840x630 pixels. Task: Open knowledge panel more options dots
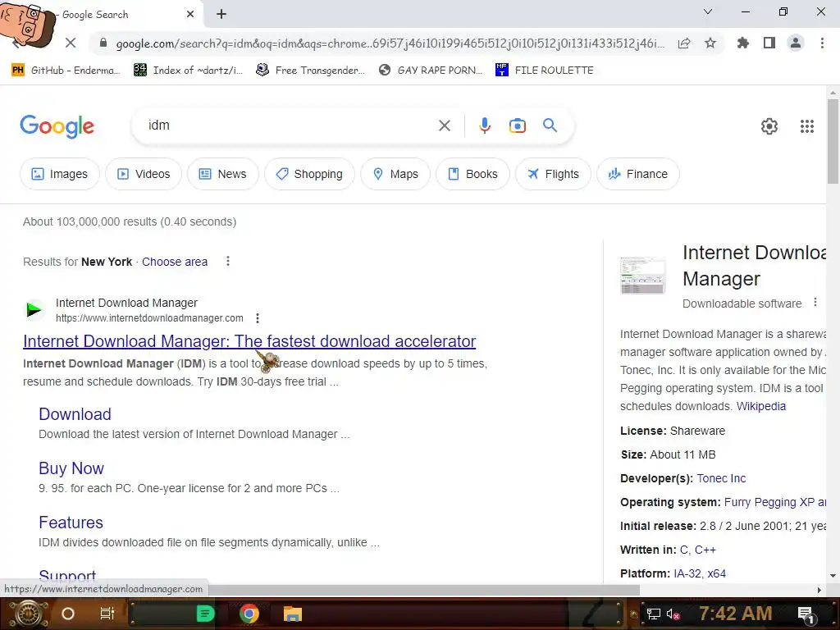[x=815, y=302]
